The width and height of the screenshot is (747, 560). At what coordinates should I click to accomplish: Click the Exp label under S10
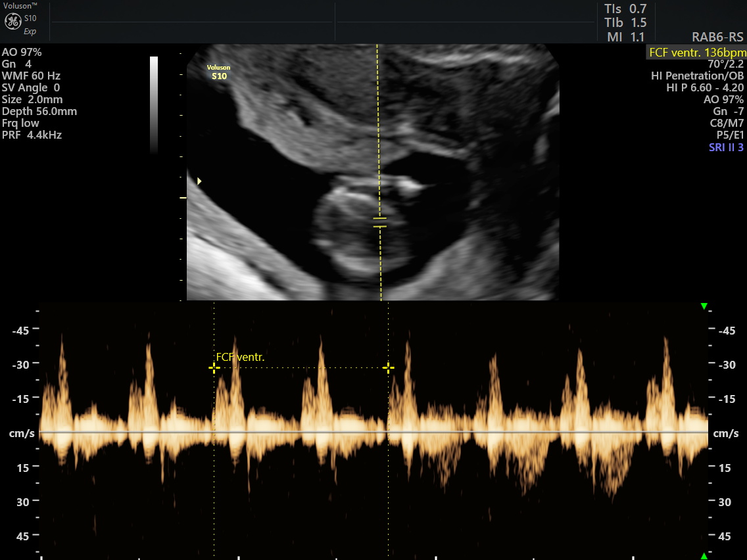point(30,32)
